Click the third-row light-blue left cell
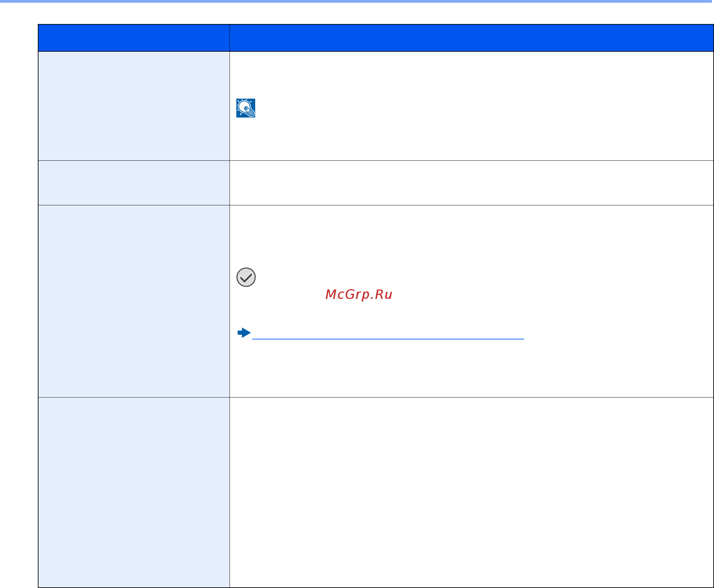Screen dimensions: 714x588 click(x=134, y=301)
